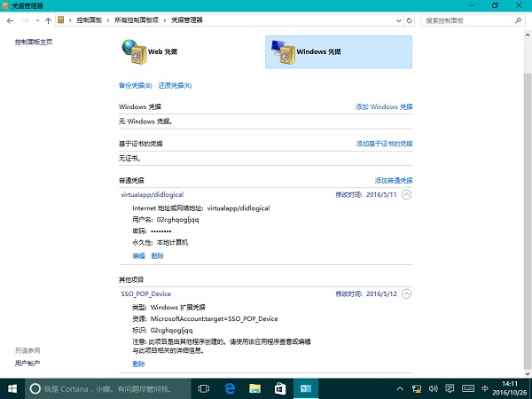Click 备份凭据(B) link

136,85
